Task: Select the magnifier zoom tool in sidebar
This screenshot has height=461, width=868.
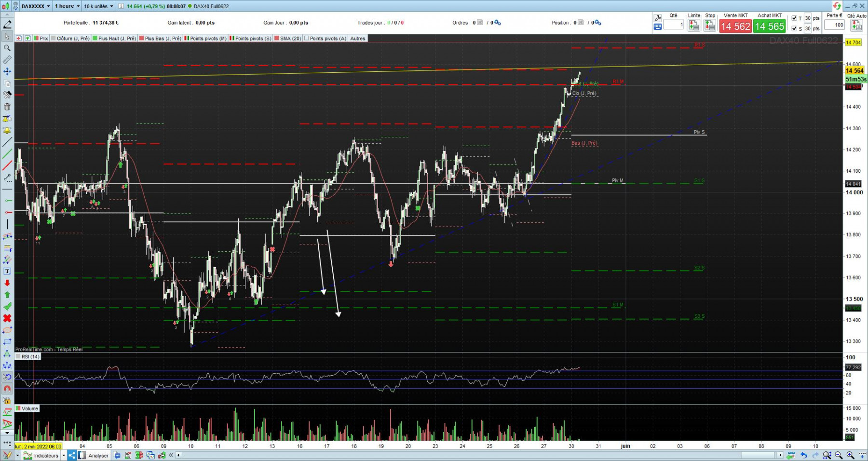Action: [7, 48]
